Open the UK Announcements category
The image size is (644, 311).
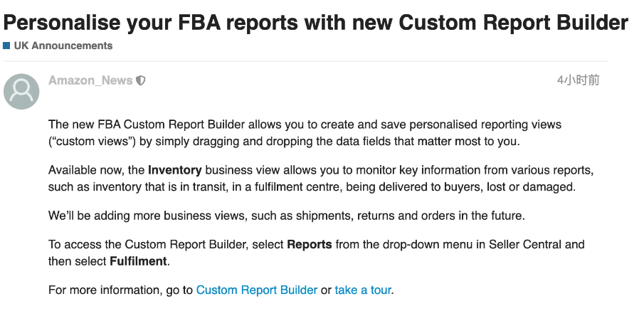tap(63, 46)
